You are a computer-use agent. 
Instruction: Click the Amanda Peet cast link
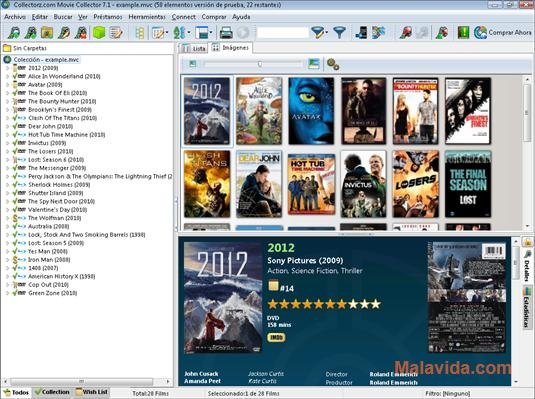click(202, 381)
